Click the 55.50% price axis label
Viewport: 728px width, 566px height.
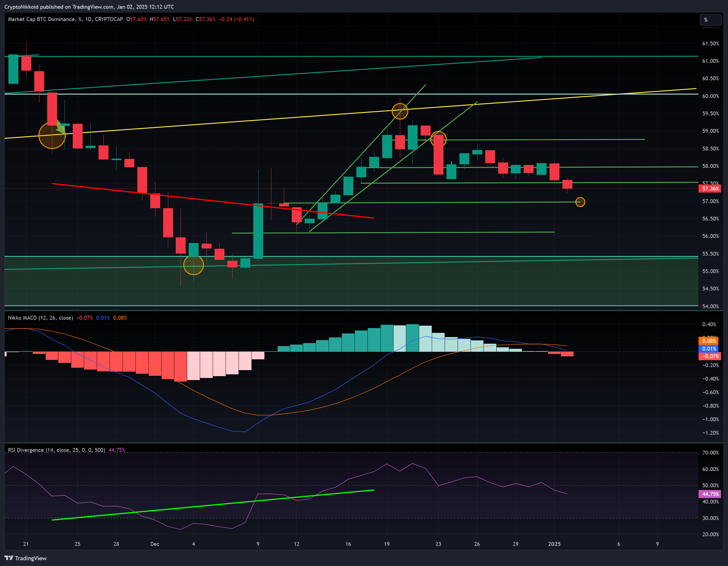[711, 254]
